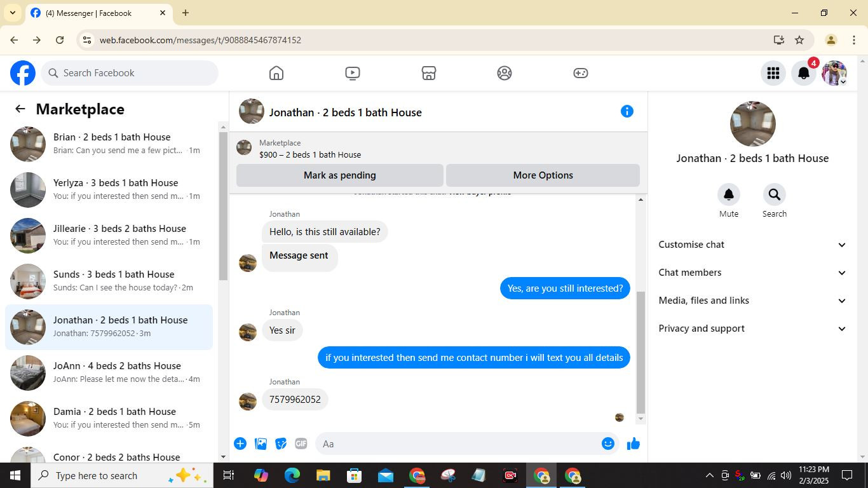Reload the page in Chrome

pyautogui.click(x=60, y=40)
